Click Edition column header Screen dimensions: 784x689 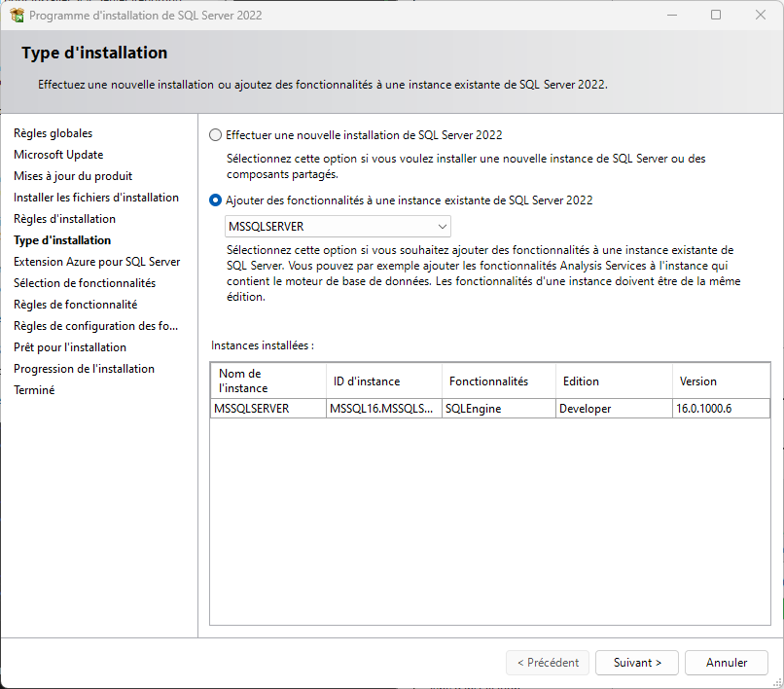coord(614,381)
